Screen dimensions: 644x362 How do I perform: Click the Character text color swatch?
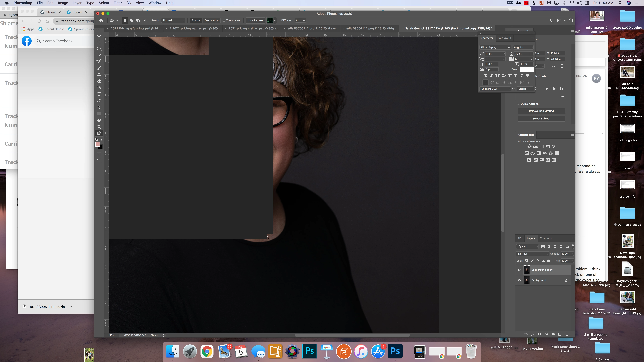click(x=527, y=70)
